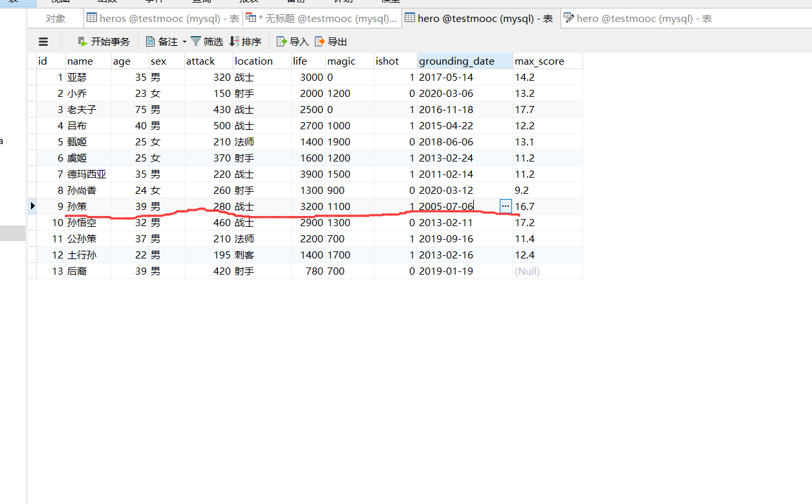
Task: Select the name cell 孙策 in row 9
Action: pyautogui.click(x=89, y=206)
